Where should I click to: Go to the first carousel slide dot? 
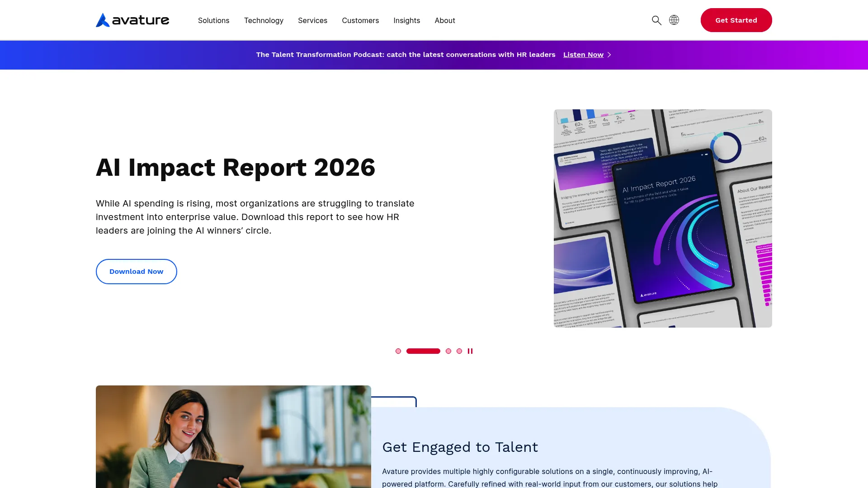point(398,351)
